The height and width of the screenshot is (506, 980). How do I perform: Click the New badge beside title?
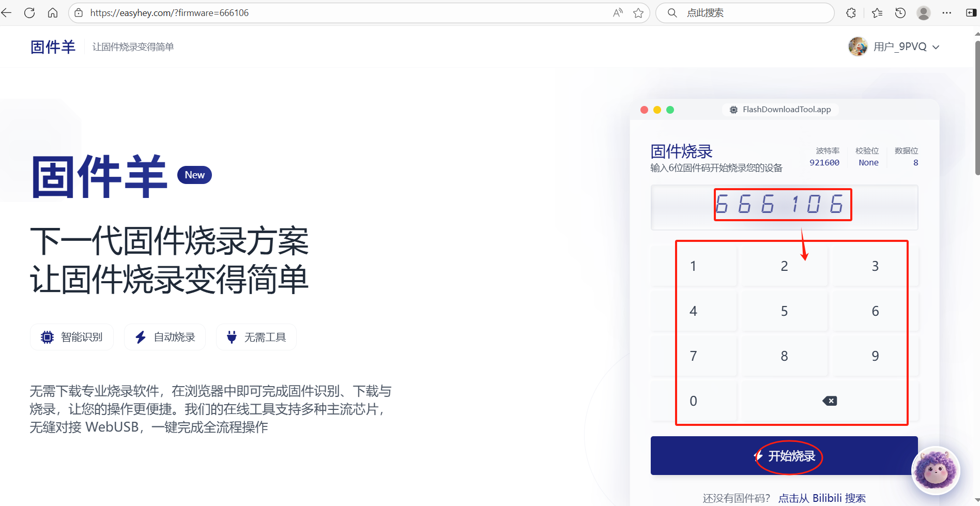[195, 175]
